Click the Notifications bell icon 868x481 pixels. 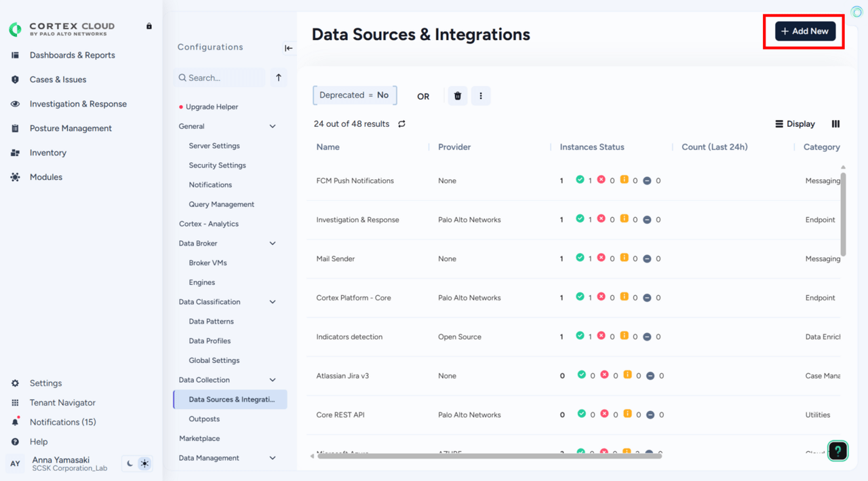click(15, 422)
